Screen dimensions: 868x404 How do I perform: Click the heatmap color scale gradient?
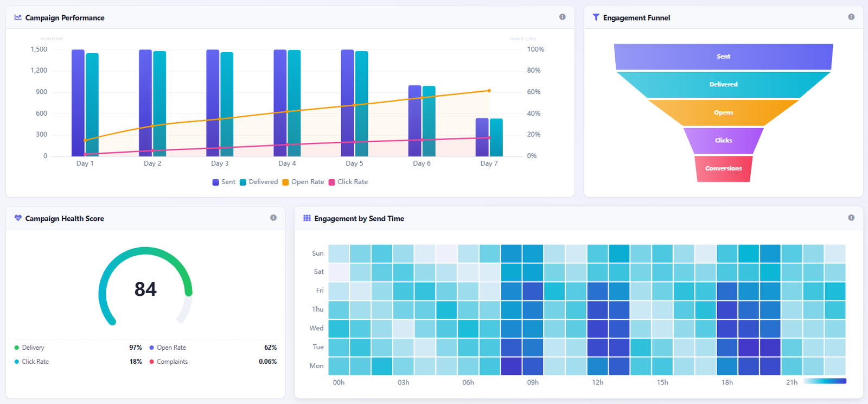825,381
